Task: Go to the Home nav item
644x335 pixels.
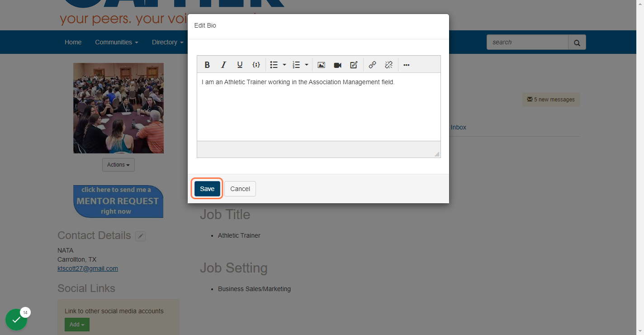Action: pos(73,42)
